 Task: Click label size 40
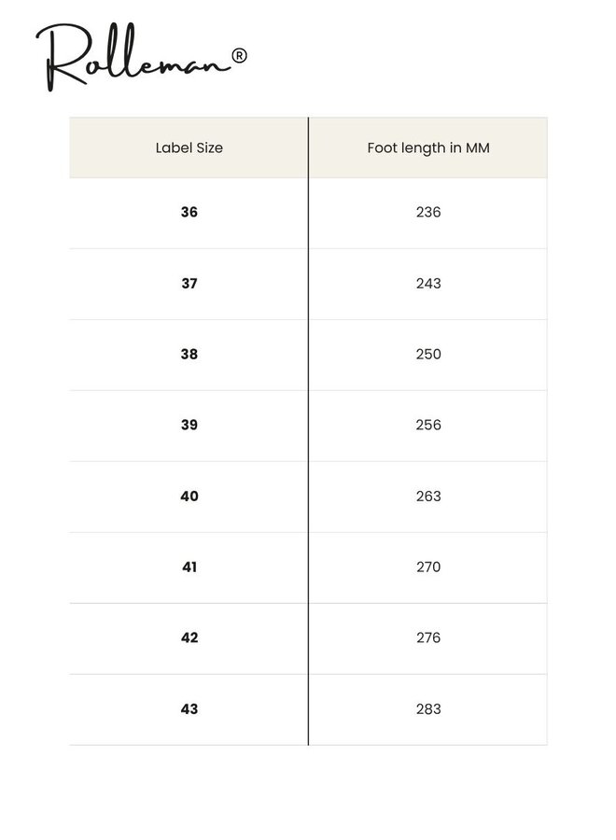point(189,496)
